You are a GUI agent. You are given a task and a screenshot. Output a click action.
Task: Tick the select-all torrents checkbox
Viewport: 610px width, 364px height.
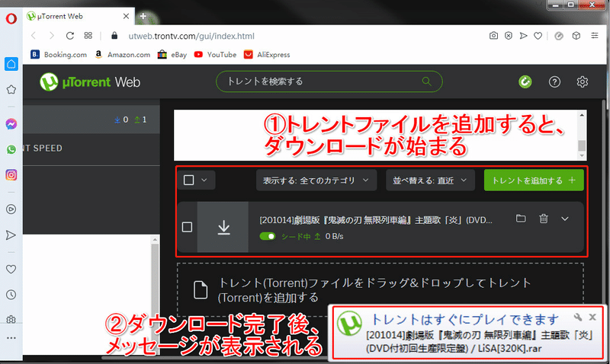[188, 180]
